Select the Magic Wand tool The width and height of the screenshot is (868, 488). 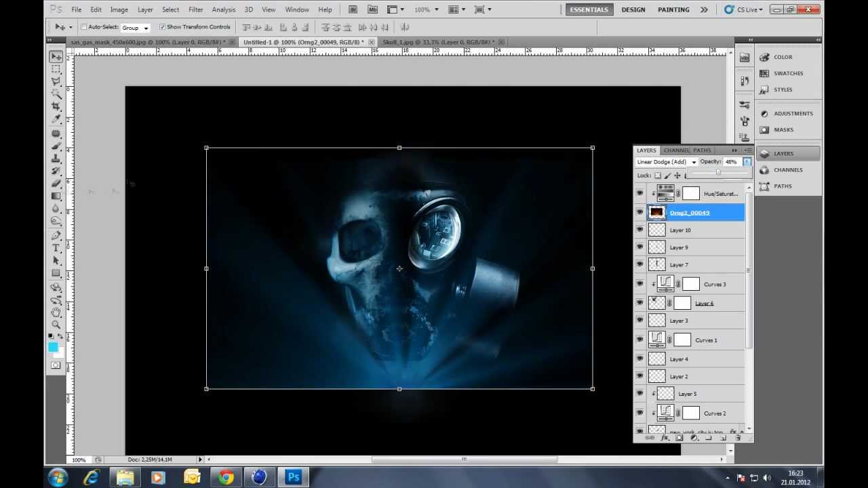(x=56, y=95)
